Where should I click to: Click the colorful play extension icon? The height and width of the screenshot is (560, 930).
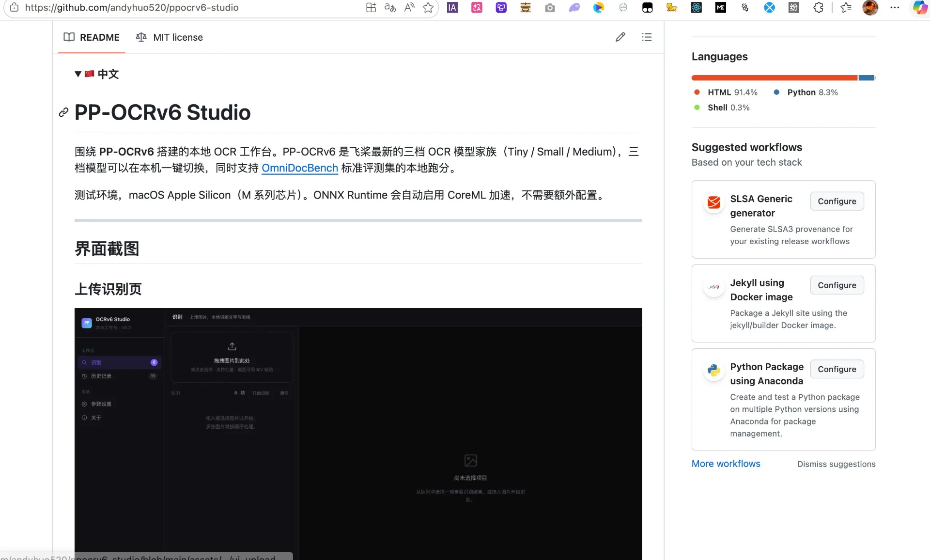pos(599,7)
